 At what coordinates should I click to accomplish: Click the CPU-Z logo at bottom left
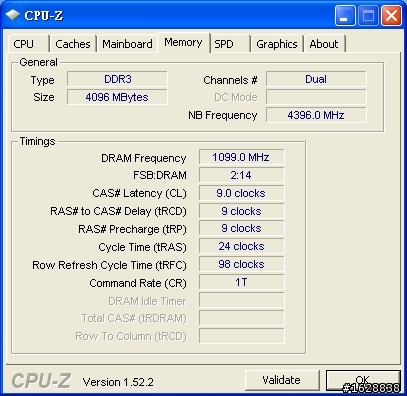point(41,380)
